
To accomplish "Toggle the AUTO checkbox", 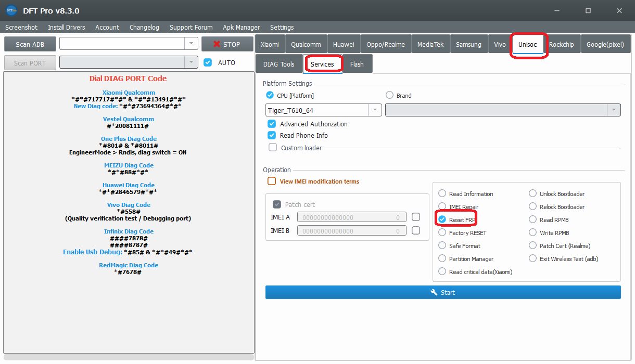I will (208, 62).
